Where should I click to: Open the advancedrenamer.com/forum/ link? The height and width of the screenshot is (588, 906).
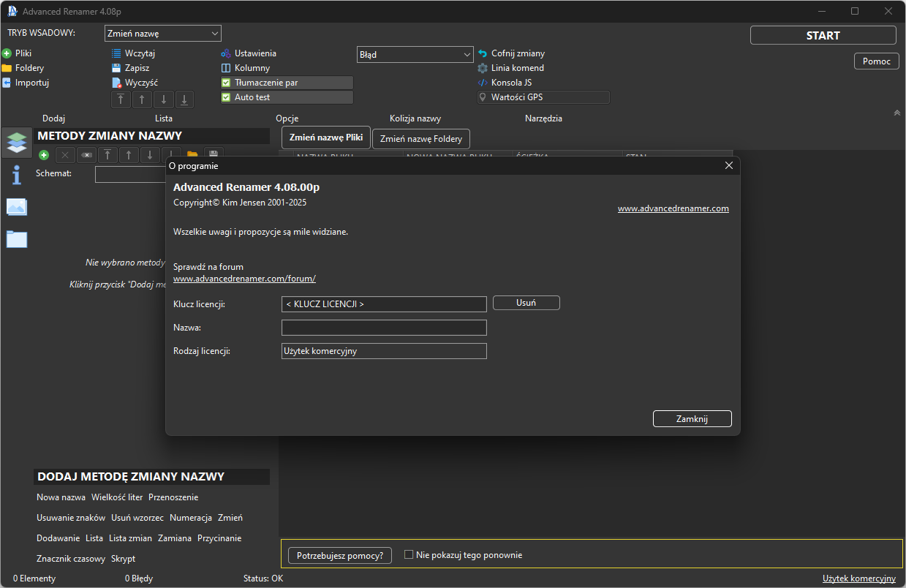pos(244,279)
